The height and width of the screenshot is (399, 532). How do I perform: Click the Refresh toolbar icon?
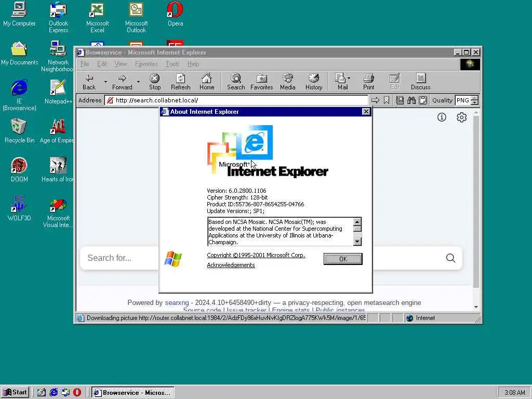click(x=180, y=82)
